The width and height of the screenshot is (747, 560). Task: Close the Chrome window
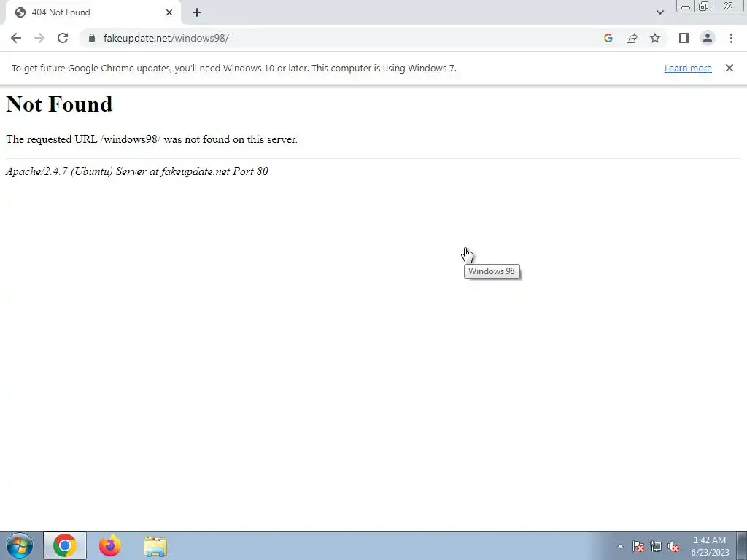click(729, 6)
